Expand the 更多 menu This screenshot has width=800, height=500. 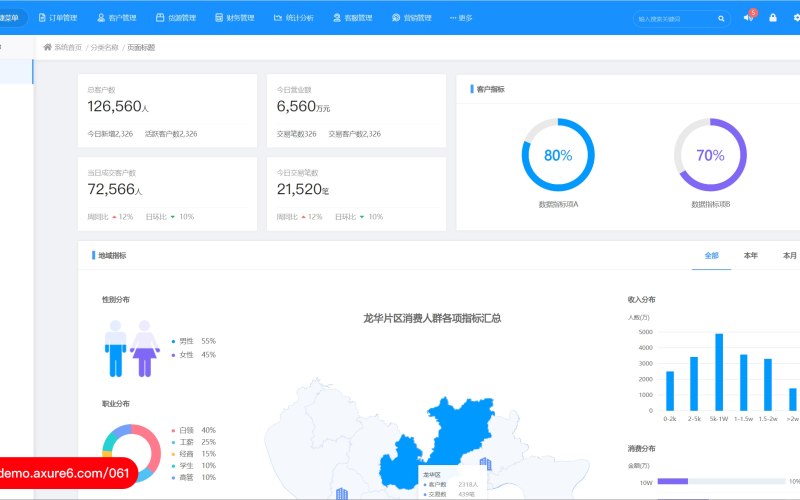[461, 18]
